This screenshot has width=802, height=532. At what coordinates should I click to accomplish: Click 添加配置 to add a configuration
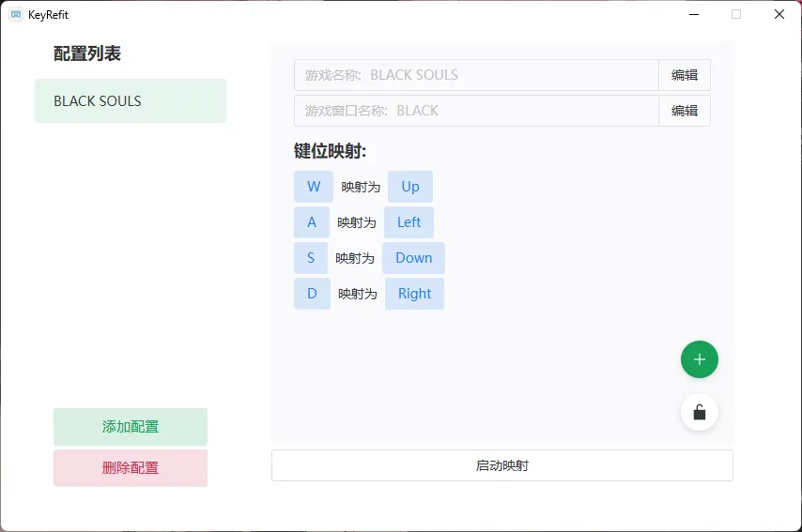pyautogui.click(x=130, y=427)
